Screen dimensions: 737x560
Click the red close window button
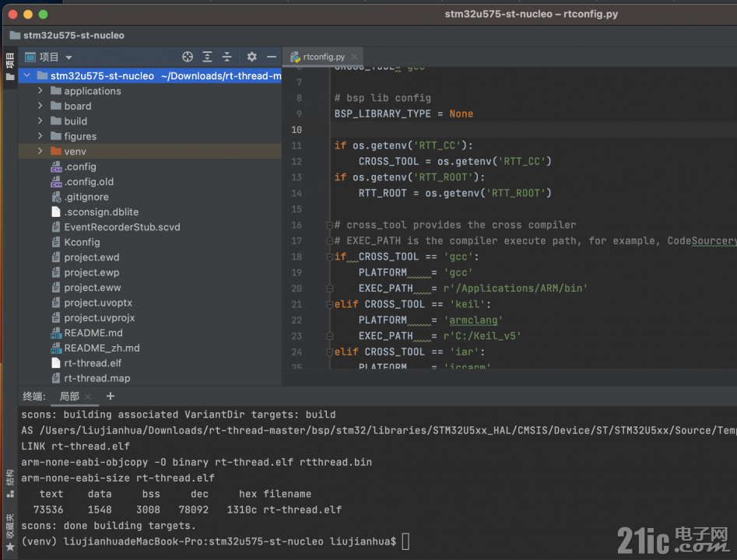coord(13,14)
